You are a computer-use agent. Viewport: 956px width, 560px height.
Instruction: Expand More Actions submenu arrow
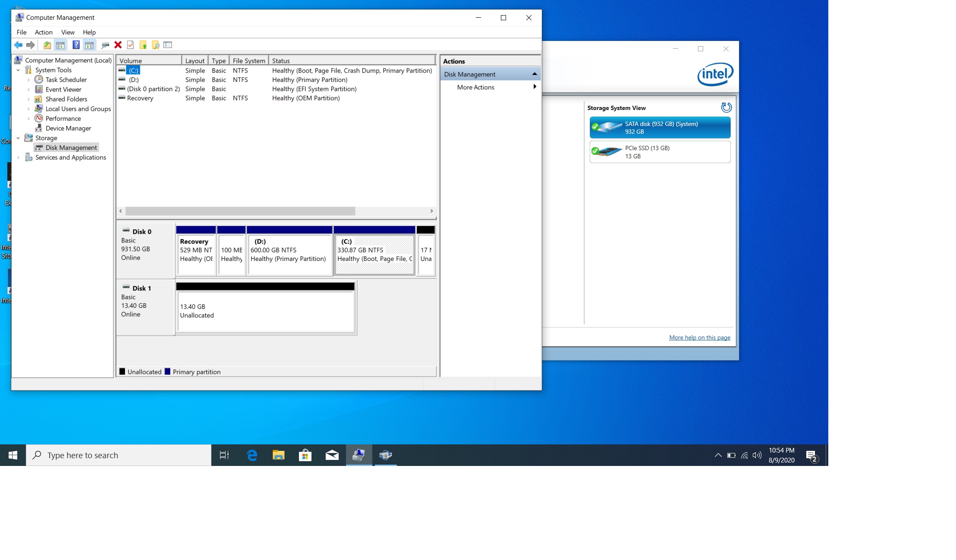click(535, 87)
